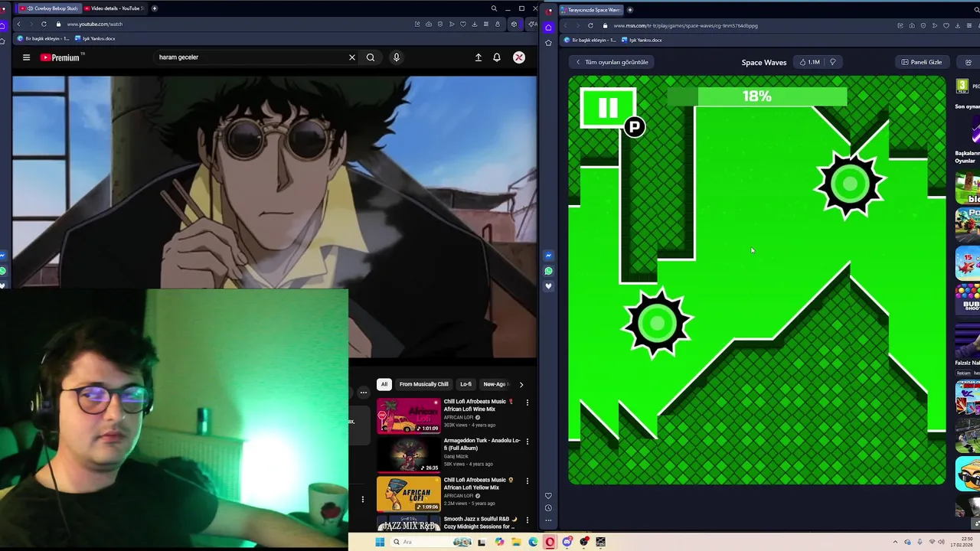Run YouTube search with magnifier button
Image resolution: width=980 pixels, height=551 pixels.
(371, 57)
